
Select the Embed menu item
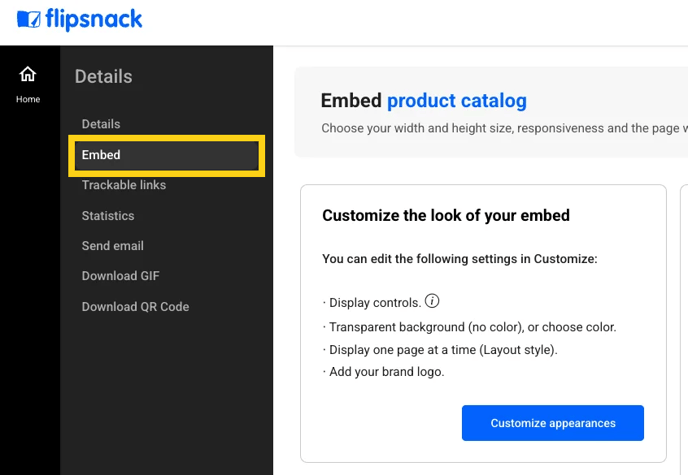[x=166, y=155]
